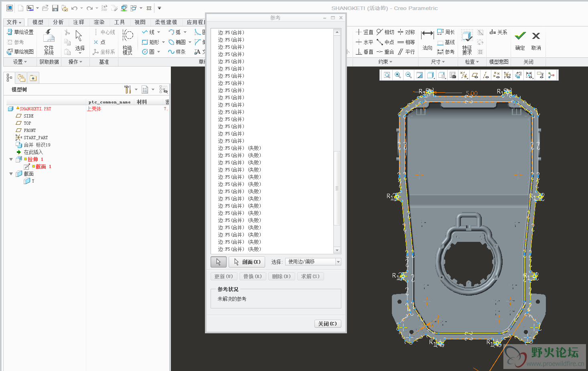Image resolution: width=588 pixels, height=371 pixels.
Task: Apply the 竖直 vertical constraint
Action: (x=364, y=32)
